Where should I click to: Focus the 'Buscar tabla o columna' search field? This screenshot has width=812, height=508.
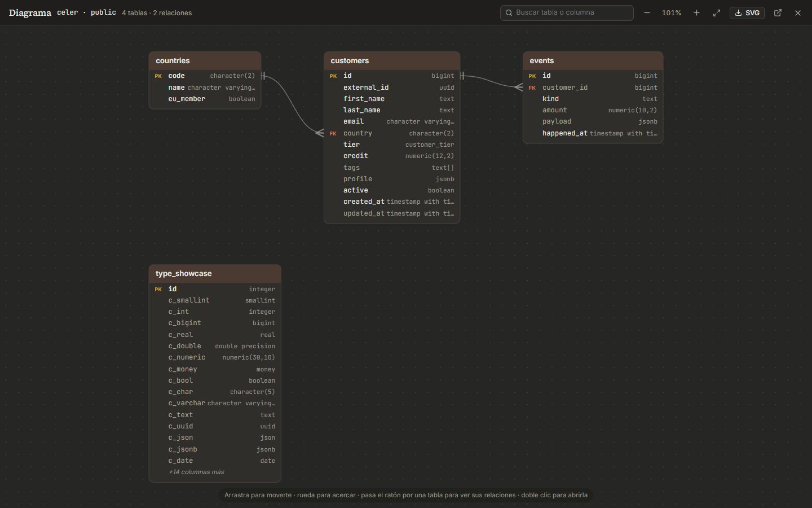point(567,13)
